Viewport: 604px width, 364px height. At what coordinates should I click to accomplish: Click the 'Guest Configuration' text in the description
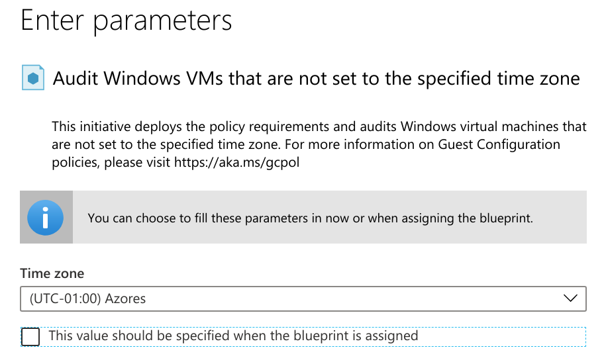pyautogui.click(x=499, y=144)
